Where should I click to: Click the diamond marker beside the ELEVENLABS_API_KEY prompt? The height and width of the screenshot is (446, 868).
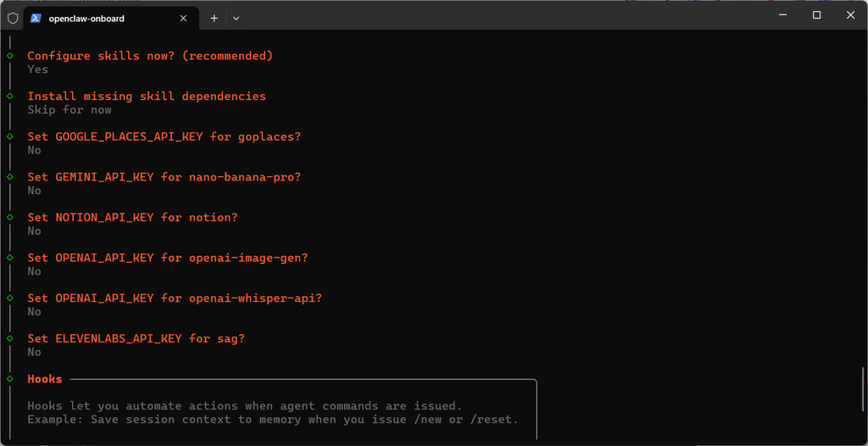(10, 338)
